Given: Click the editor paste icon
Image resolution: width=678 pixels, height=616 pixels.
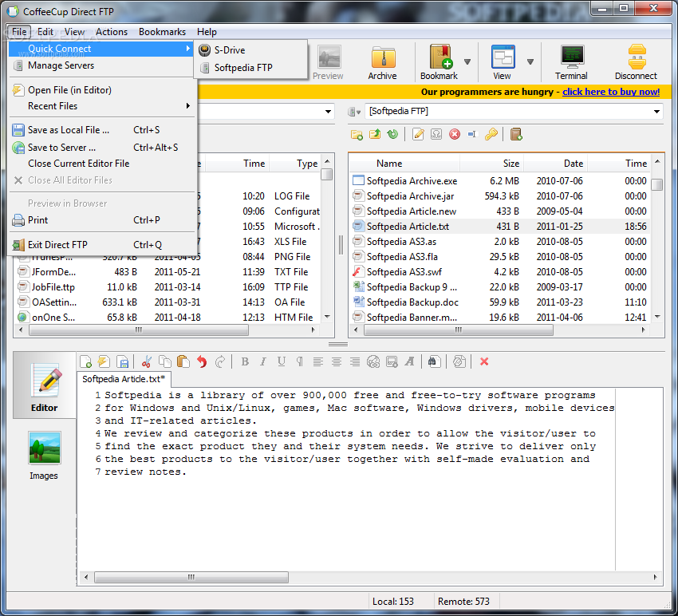Looking at the screenshot, I should point(183,361).
